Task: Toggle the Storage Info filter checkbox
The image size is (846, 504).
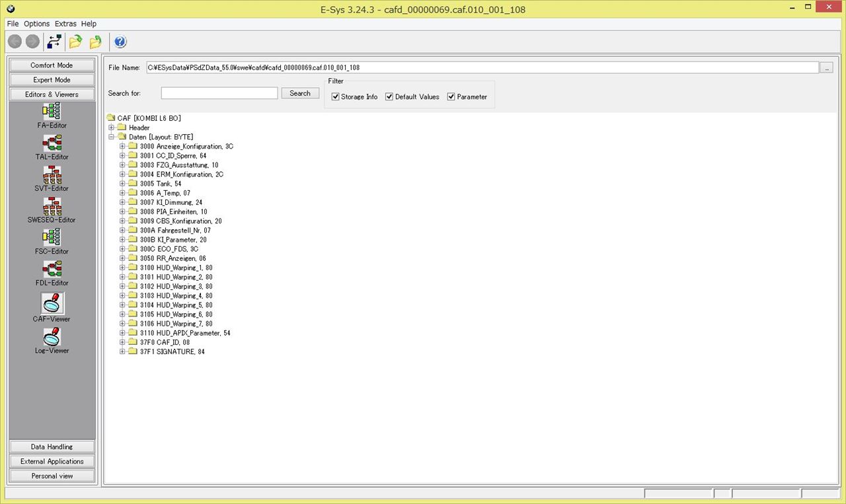Action: coord(336,96)
